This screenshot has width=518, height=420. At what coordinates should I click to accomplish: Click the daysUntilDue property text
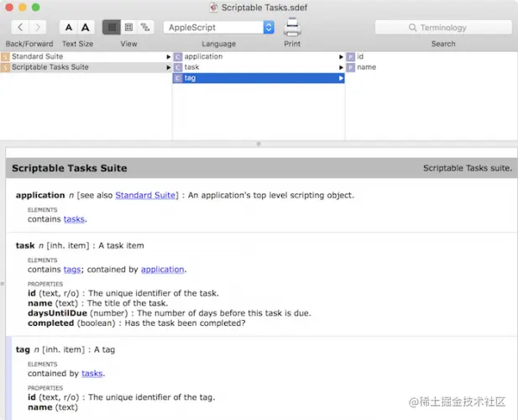[x=57, y=313]
